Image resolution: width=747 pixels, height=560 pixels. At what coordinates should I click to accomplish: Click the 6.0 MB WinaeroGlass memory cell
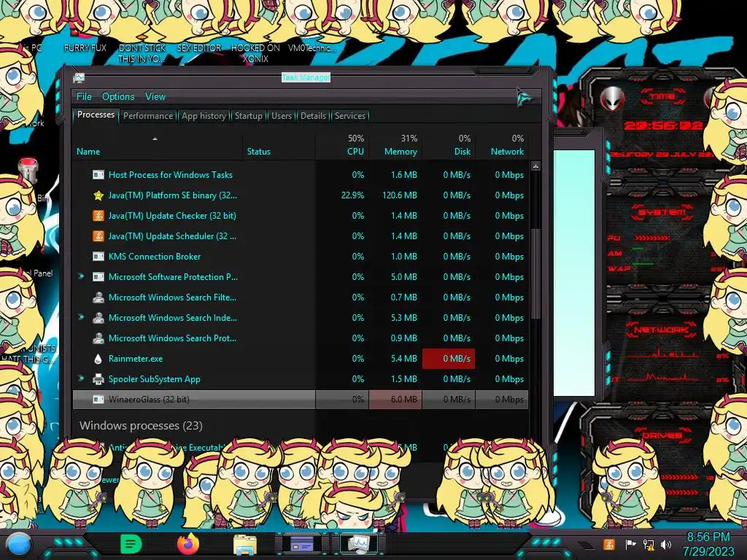pyautogui.click(x=396, y=400)
